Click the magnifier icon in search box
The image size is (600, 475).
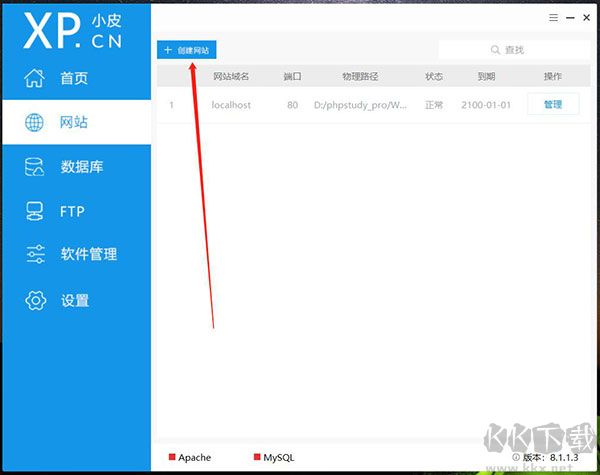pyautogui.click(x=495, y=50)
